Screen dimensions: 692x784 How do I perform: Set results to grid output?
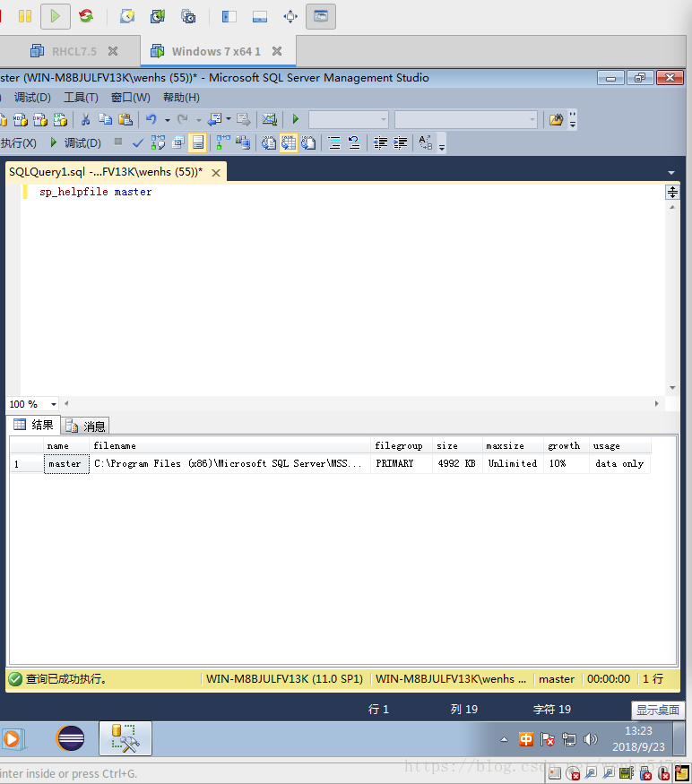pyautogui.click(x=289, y=143)
